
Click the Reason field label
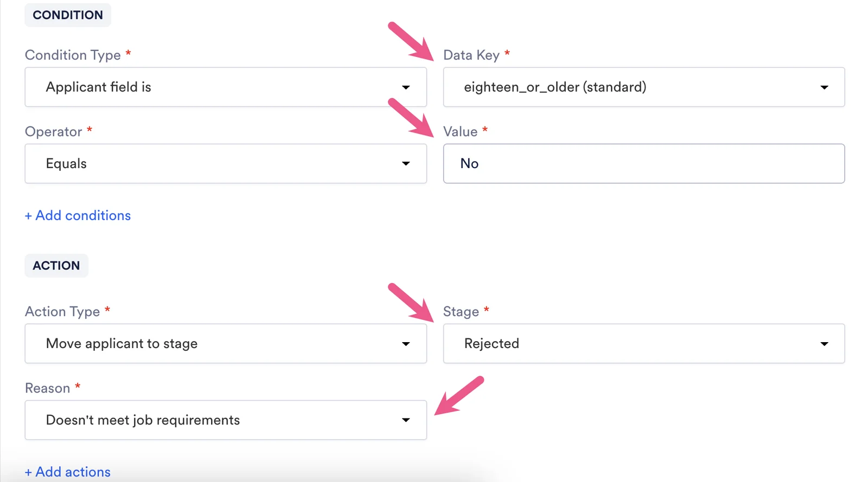[48, 388]
